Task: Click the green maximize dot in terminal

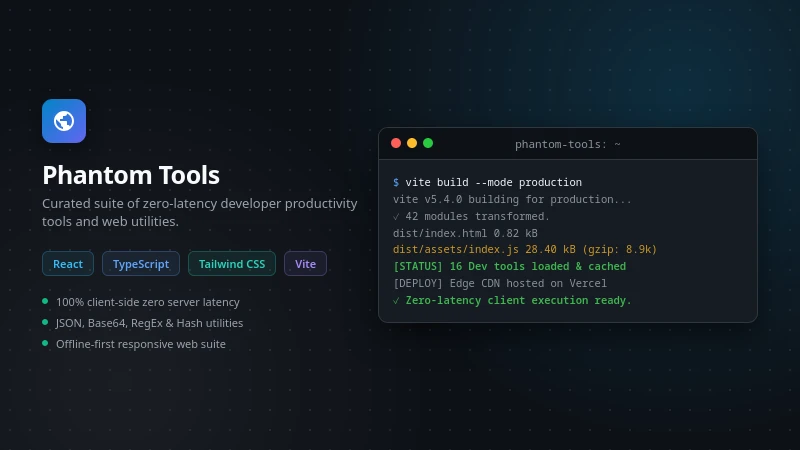Action: [x=428, y=143]
